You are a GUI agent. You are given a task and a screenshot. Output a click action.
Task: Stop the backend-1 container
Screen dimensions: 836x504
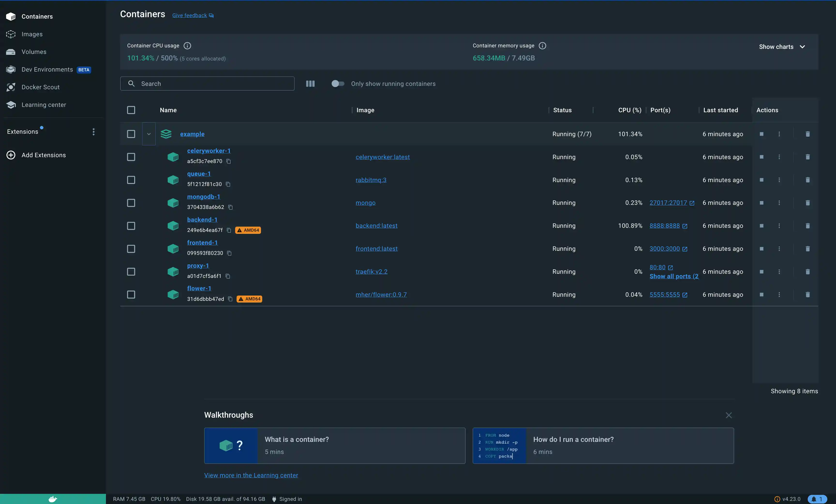click(761, 226)
